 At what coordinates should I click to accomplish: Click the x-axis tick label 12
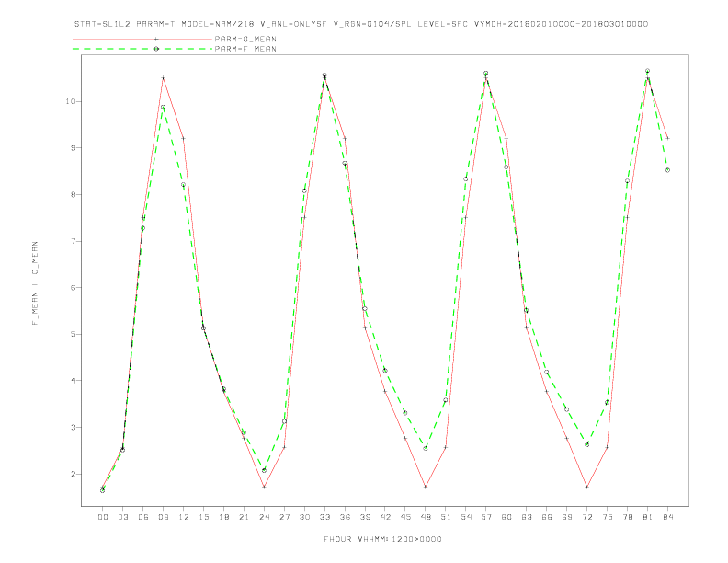pyautogui.click(x=184, y=517)
